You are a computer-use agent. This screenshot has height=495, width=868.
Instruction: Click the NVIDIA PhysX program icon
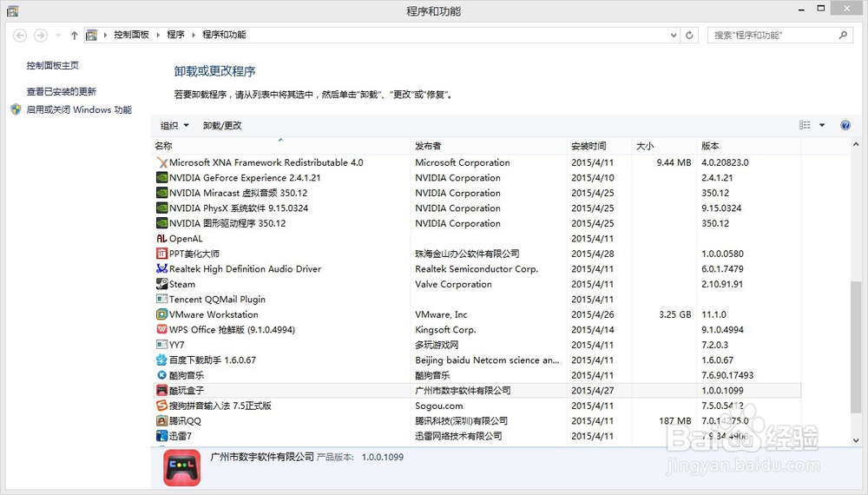pos(161,208)
